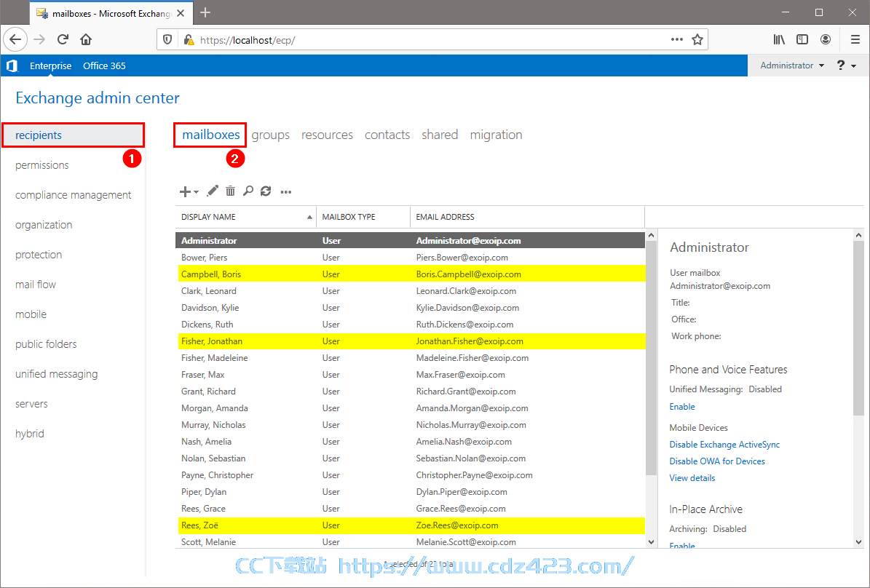This screenshot has height=588, width=870.
Task: Open the shared tab
Action: [x=440, y=135]
